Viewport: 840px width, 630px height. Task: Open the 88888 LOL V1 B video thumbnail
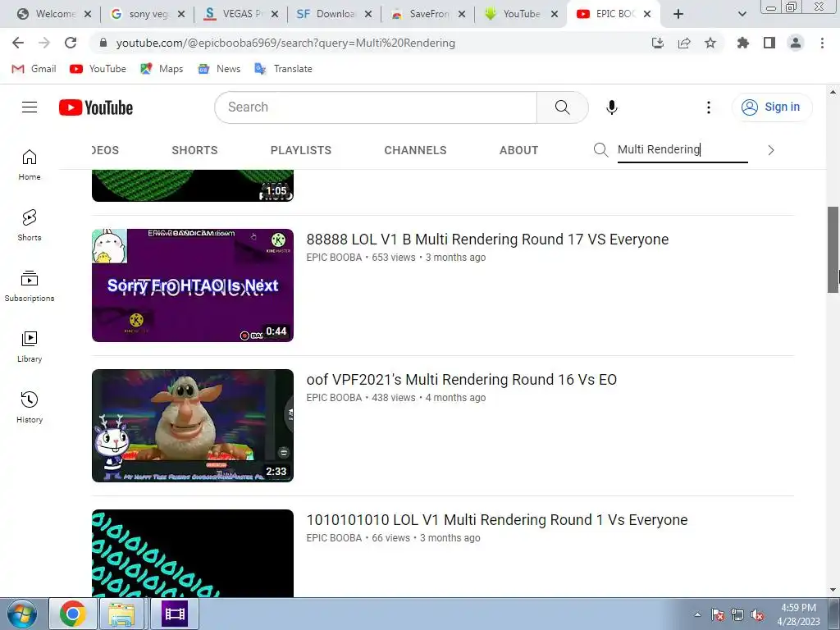(192, 285)
